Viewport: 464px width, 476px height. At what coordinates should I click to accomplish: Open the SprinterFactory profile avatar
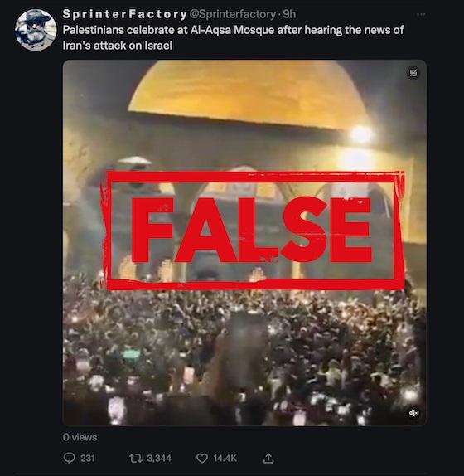click(x=36, y=30)
